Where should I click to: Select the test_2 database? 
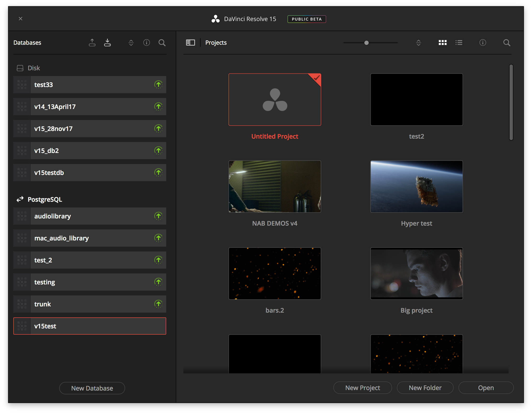click(90, 260)
